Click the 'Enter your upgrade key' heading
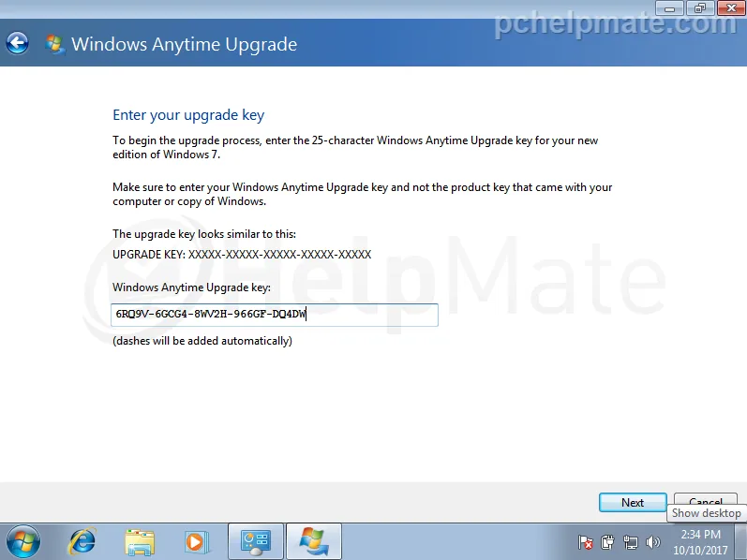Viewport: 747px width, 560px height. click(x=188, y=115)
